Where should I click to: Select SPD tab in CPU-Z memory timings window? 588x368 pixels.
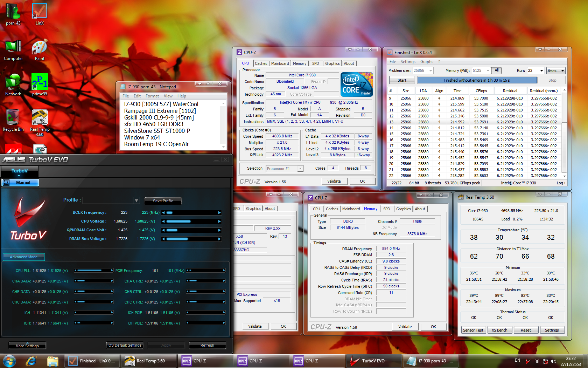click(x=386, y=209)
